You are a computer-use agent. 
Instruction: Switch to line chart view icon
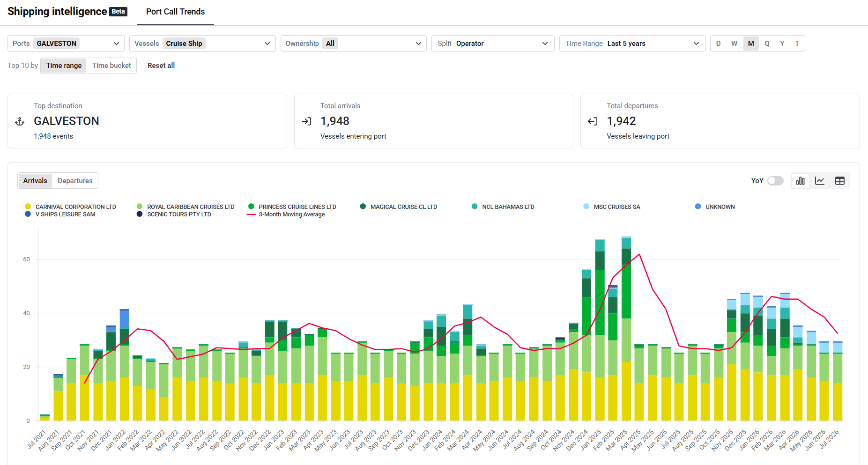(820, 181)
